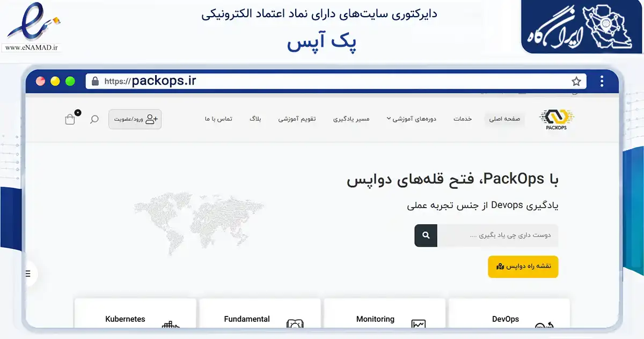Click the PackOps logo
The image size is (644, 339).
557,119
